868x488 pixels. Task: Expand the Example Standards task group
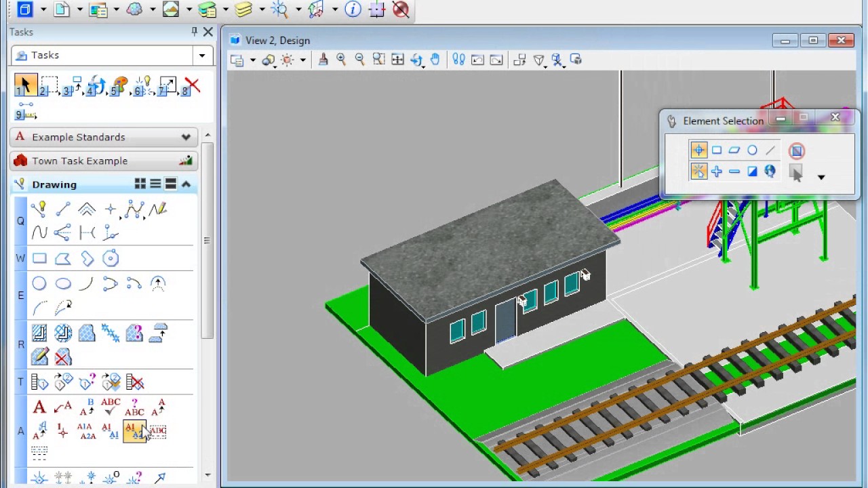[x=186, y=137]
